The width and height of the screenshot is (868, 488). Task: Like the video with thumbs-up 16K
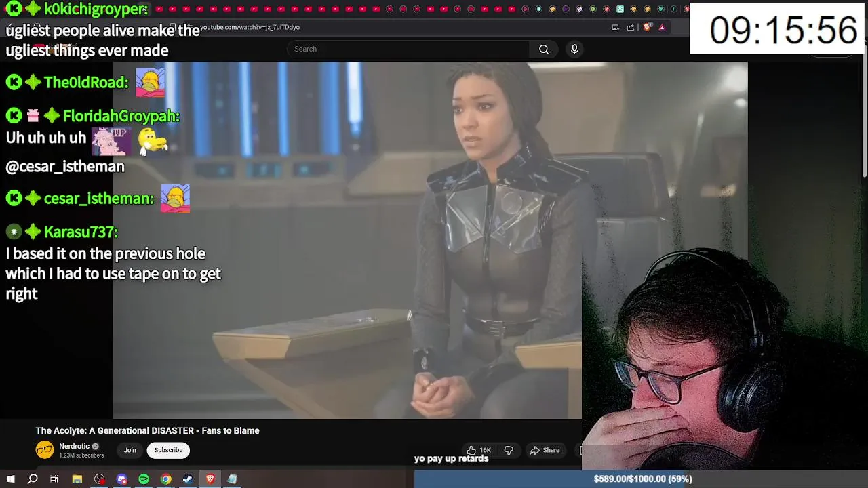coord(479,450)
